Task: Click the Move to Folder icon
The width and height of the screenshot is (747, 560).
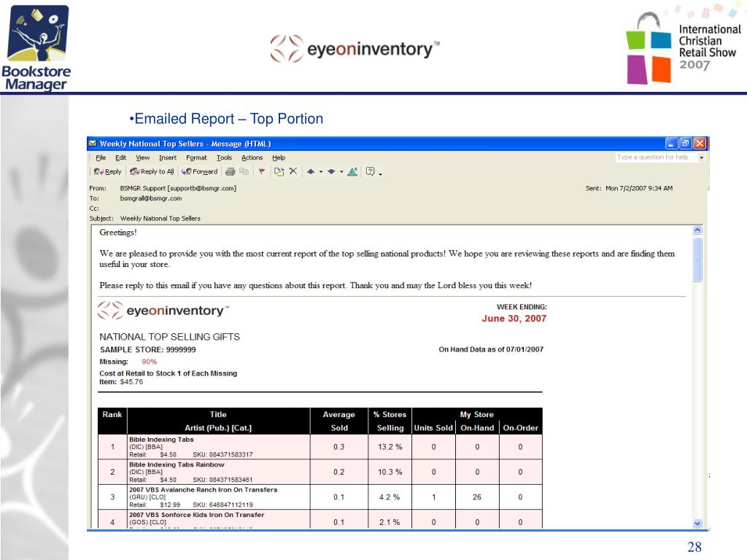Action: (x=279, y=171)
